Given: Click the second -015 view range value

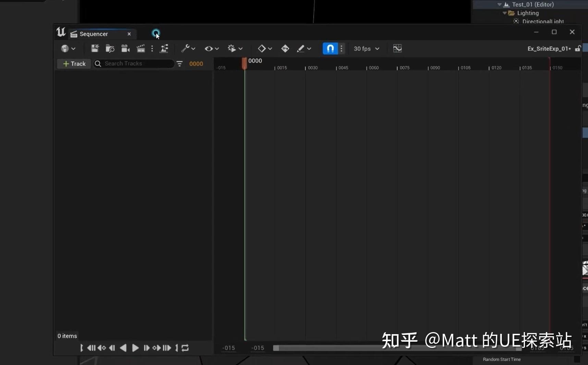Looking at the screenshot, I should [x=258, y=348].
